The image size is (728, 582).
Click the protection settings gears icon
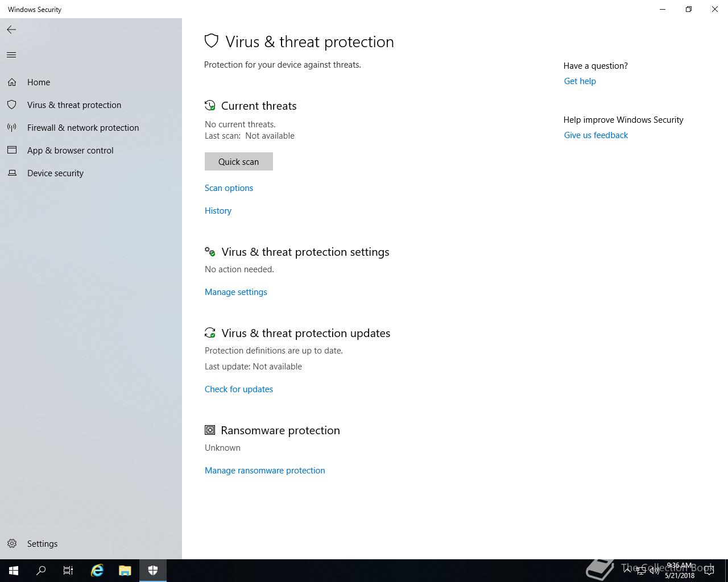click(210, 252)
